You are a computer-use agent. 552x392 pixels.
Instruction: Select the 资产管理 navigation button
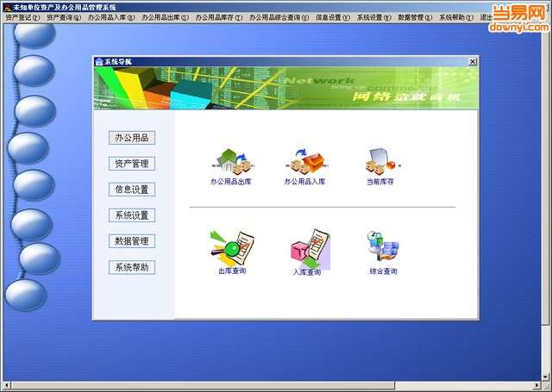tap(132, 164)
